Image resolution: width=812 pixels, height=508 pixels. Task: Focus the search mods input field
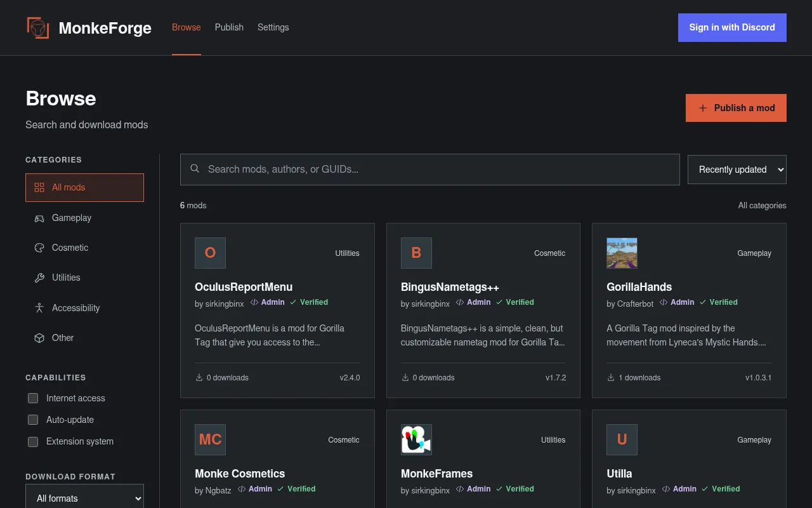[429, 170]
